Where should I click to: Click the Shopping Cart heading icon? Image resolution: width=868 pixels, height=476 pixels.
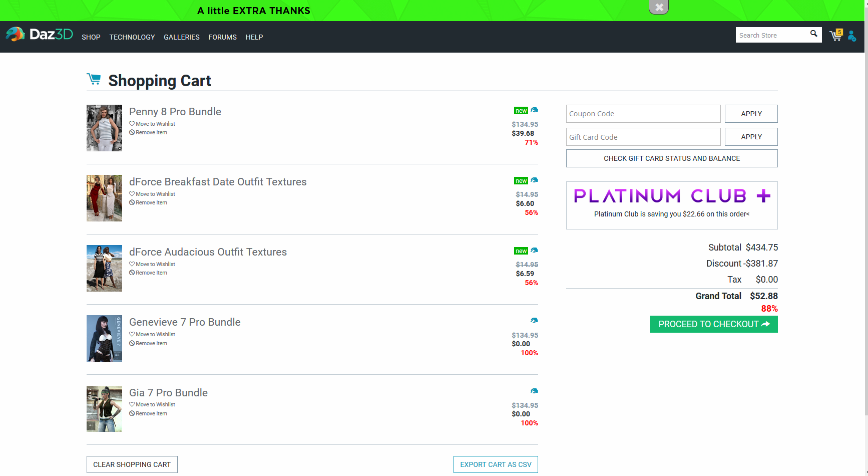point(94,79)
